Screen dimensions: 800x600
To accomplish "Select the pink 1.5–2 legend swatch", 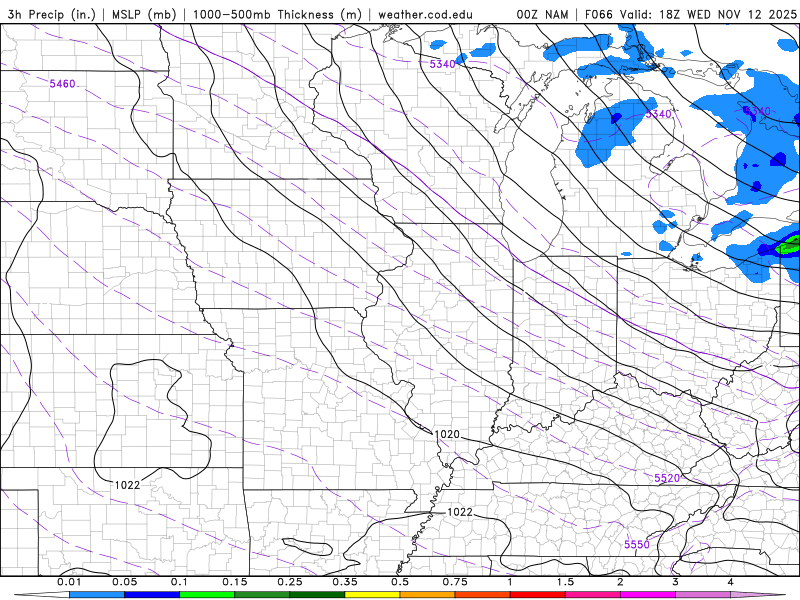I will 592,595.
